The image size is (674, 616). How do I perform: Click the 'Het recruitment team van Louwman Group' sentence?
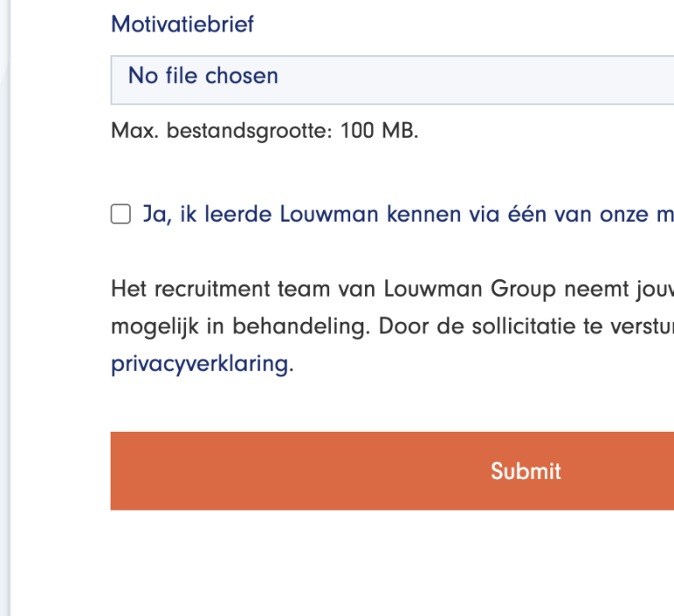click(x=392, y=289)
